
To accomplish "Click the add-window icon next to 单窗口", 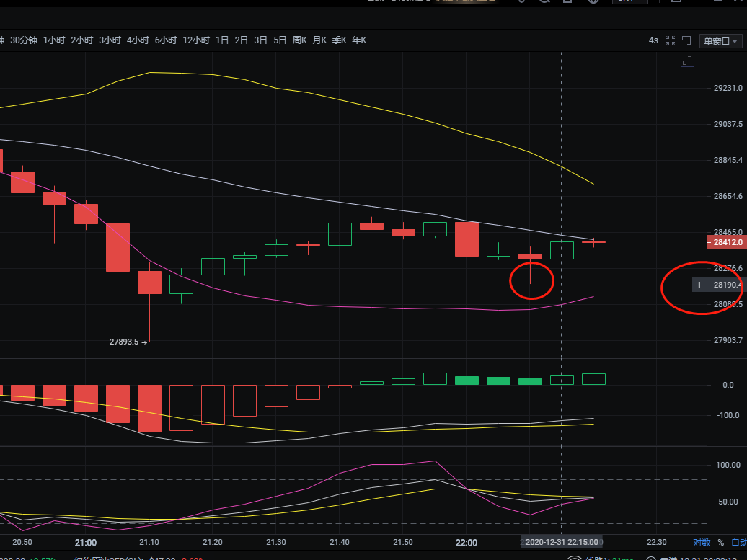I will 686,40.
